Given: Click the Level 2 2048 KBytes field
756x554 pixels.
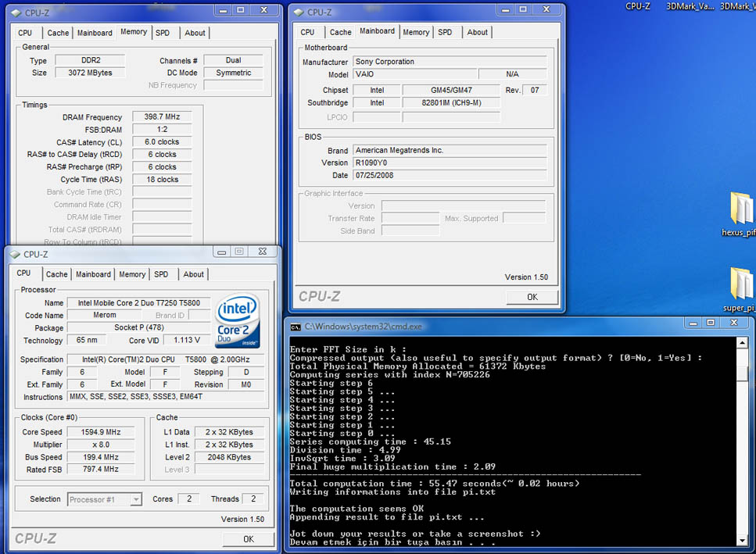Looking at the screenshot, I should pos(230,457).
